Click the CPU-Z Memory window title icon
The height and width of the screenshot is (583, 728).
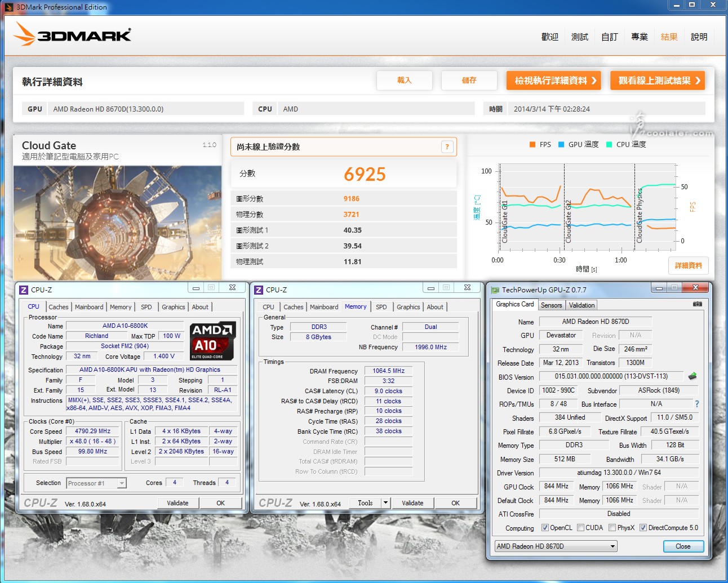[259, 290]
